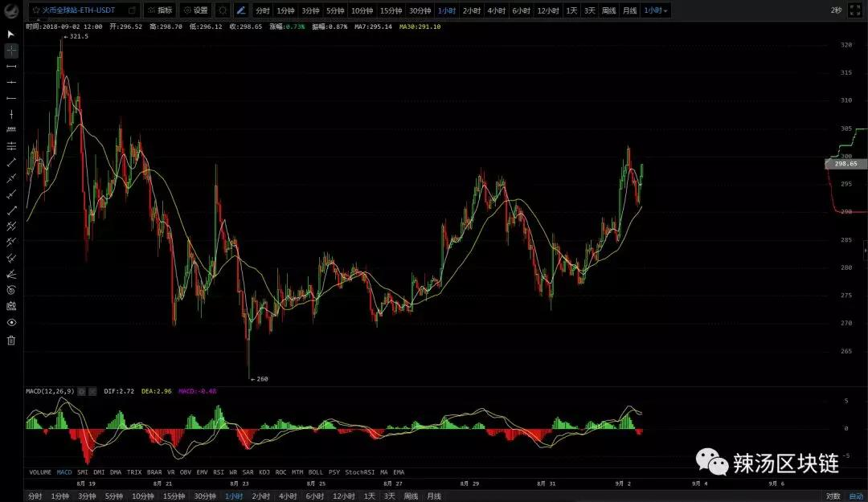868x502 pixels.
Task: Select the arrow cursor tool in left sidebar
Action: [x=11, y=34]
